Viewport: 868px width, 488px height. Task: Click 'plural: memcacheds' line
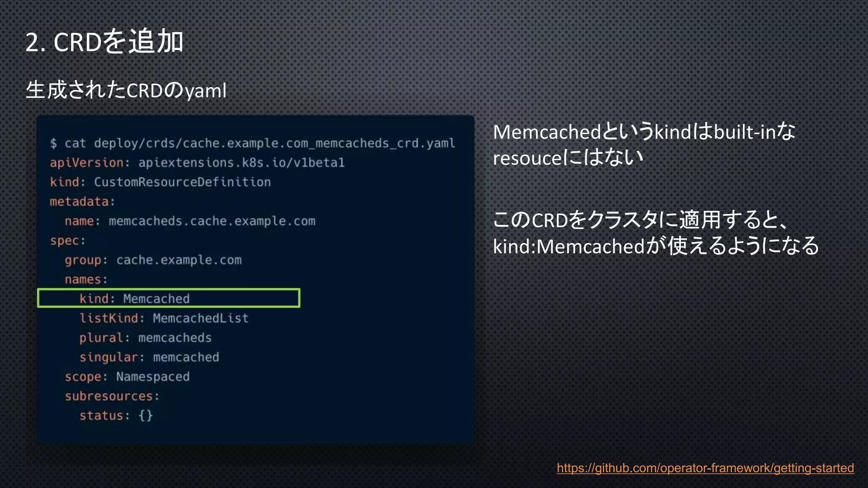pos(145,338)
